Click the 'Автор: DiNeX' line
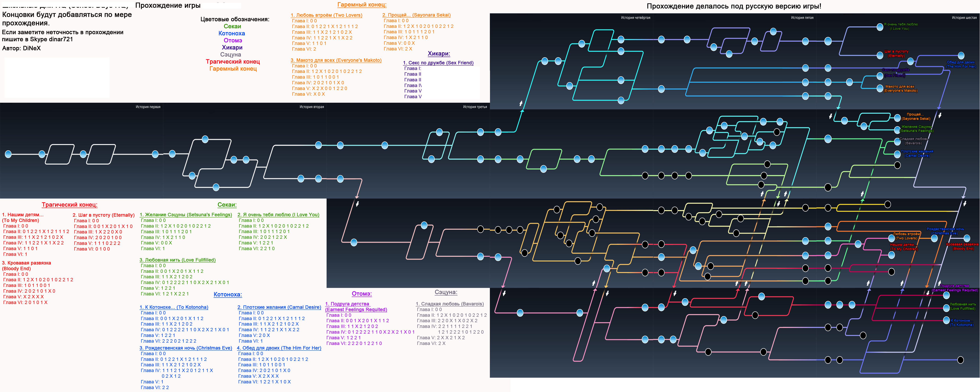The width and height of the screenshot is (980, 392). pos(21,48)
